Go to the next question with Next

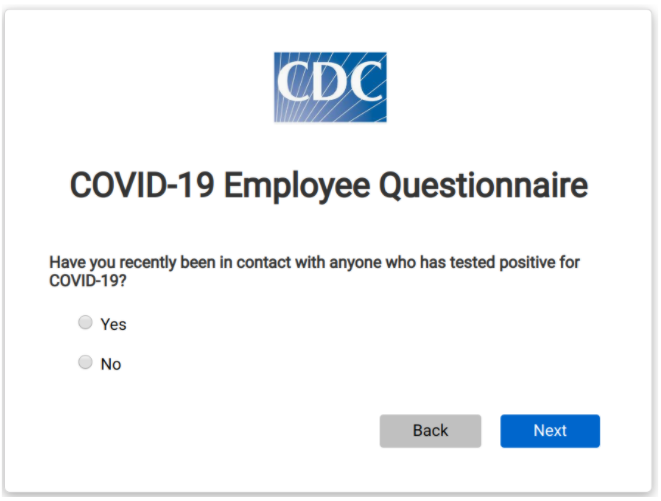click(550, 431)
